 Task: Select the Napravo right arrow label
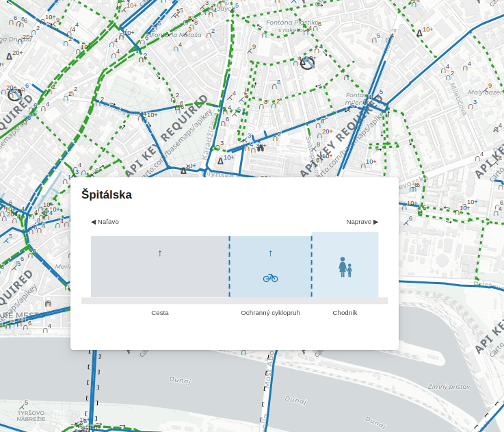click(x=362, y=222)
